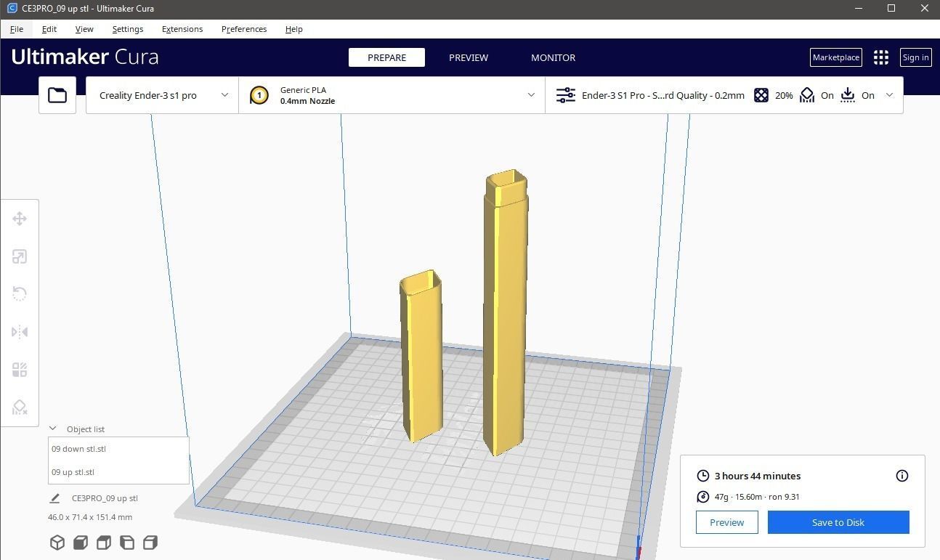Collapse the Object list
The width and height of the screenshot is (940, 560).
pos(52,429)
